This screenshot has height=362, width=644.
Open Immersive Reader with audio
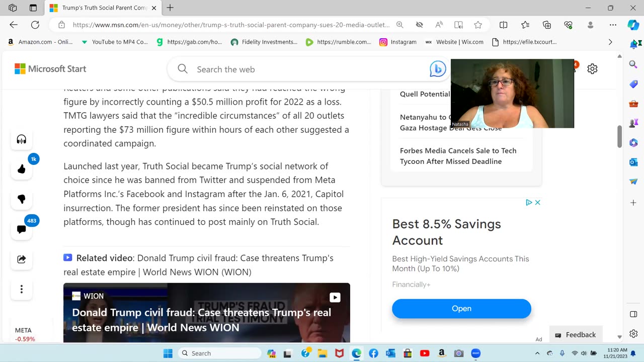[458, 25]
